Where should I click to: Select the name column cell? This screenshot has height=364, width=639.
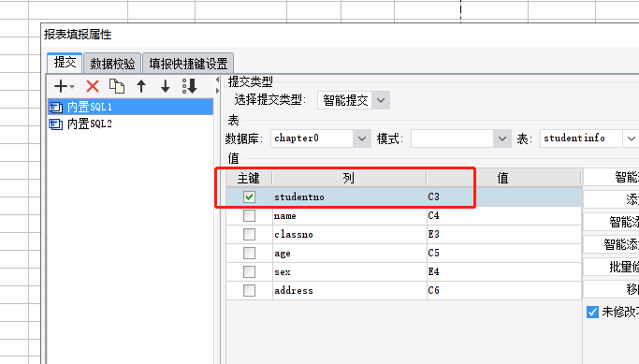349,215
